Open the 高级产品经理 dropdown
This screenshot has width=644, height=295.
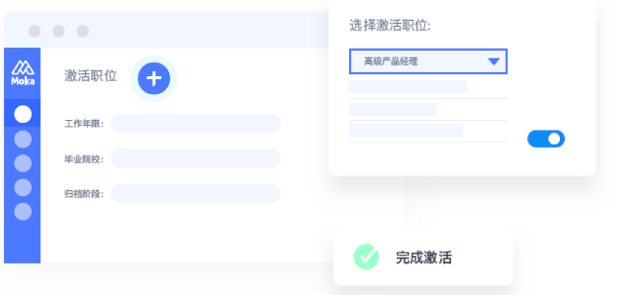pos(428,62)
